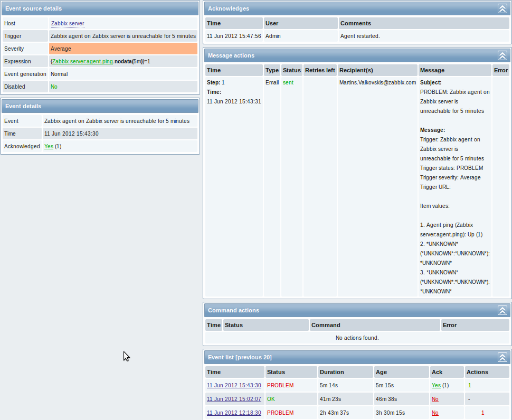Click the 'Trigger severity: Average' message line
Image resolution: width=512 pixels, height=420 pixels.
pos(450,177)
